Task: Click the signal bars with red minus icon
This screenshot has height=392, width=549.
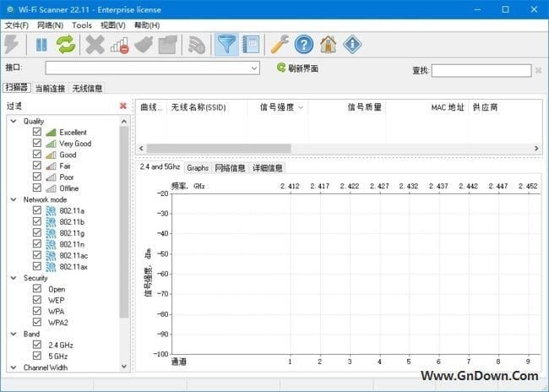Action: pyautogui.click(x=120, y=45)
